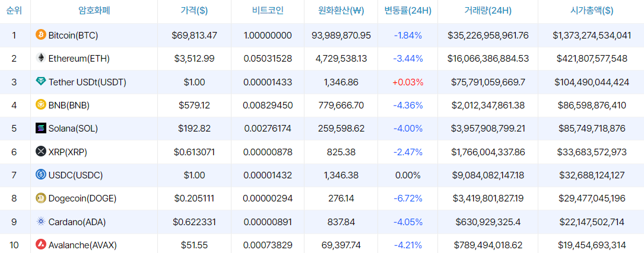Click XRP change value -2.47%

[x=408, y=152]
